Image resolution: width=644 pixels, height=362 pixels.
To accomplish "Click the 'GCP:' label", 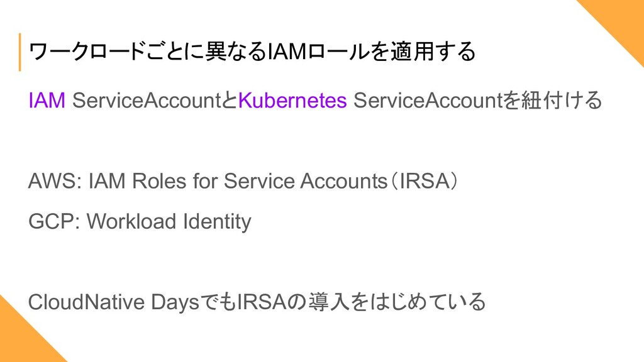I will (54, 221).
